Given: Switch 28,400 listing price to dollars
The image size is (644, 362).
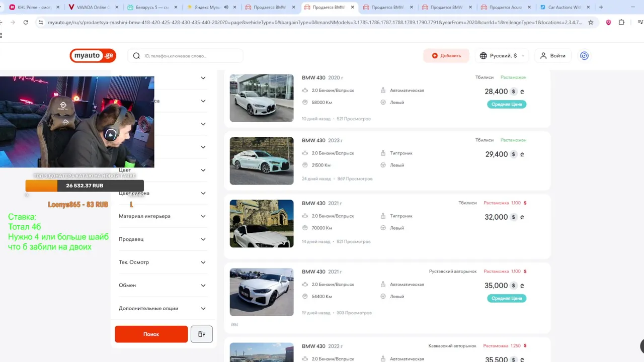Looking at the screenshot, I should (x=513, y=92).
